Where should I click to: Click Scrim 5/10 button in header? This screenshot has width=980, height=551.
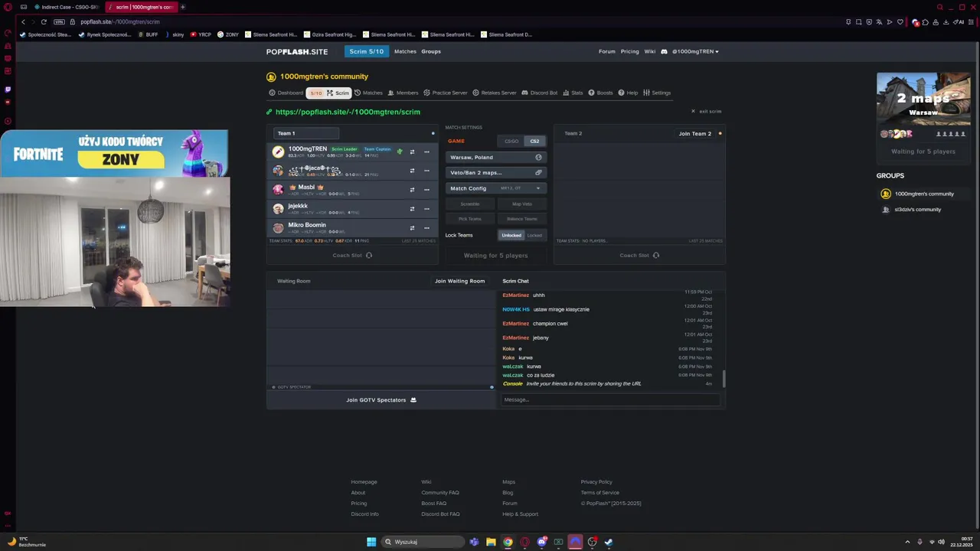(x=367, y=51)
